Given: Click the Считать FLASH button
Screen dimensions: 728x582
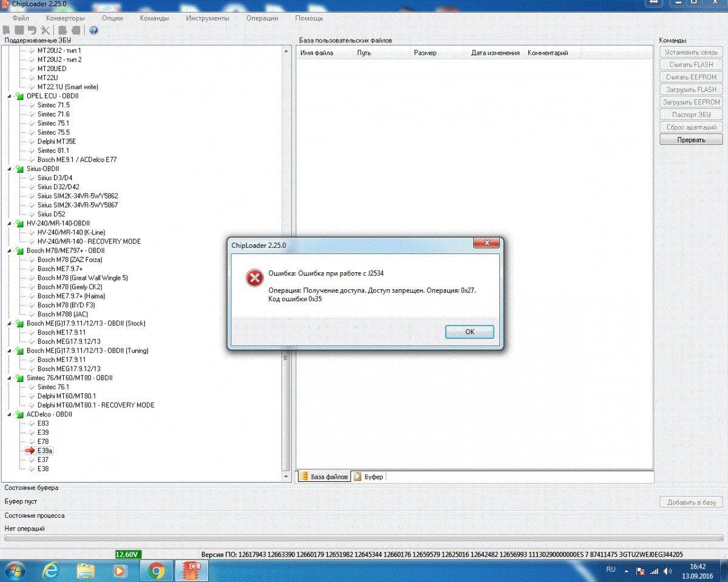Looking at the screenshot, I should [691, 64].
